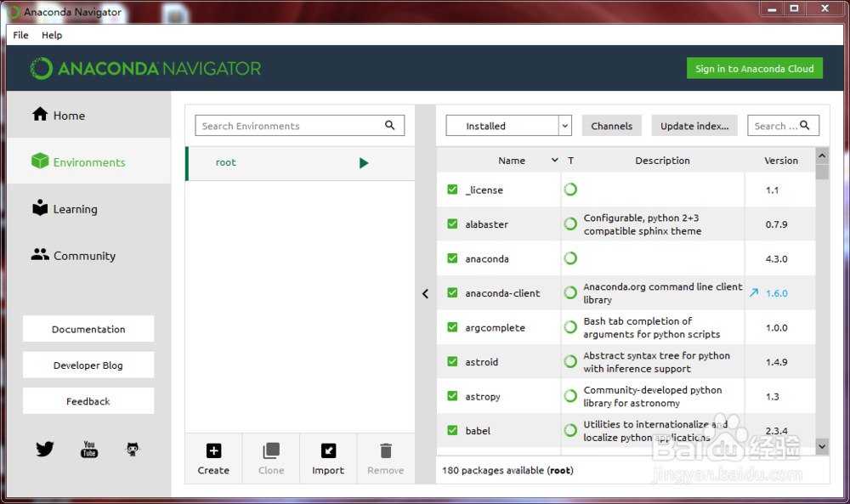850x504 pixels.
Task: Go to the Home tab
Action: (x=89, y=115)
